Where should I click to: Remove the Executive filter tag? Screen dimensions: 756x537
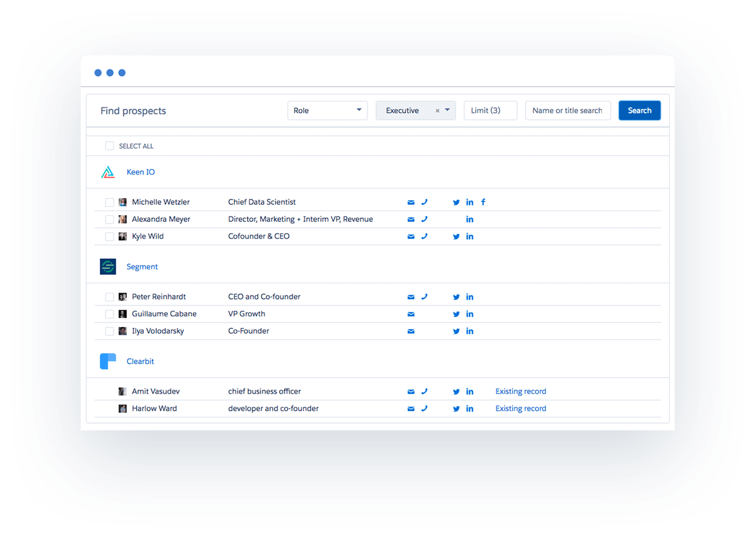(x=437, y=110)
